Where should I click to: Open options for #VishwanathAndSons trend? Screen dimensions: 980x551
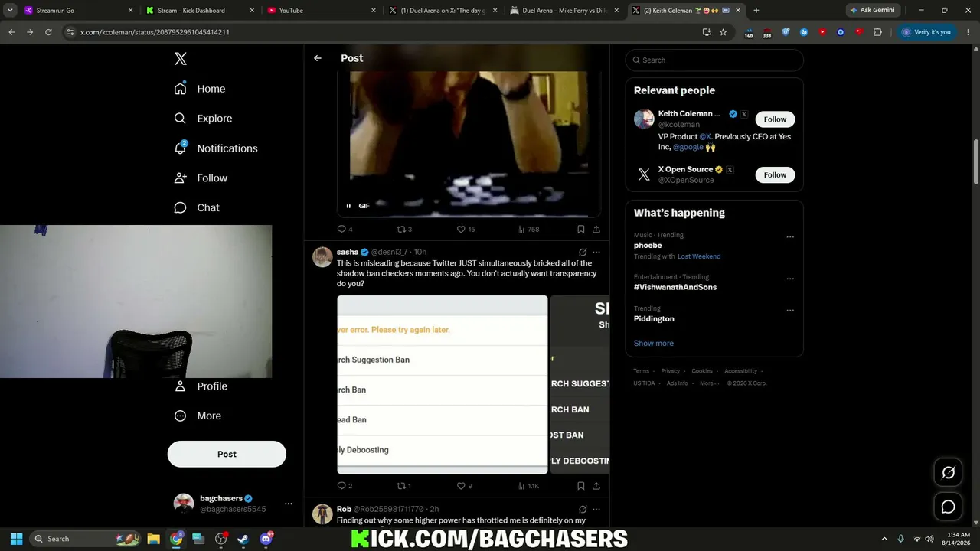790,279
